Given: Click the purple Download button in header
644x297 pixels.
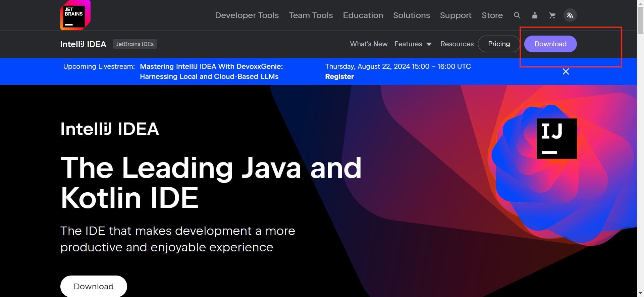Looking at the screenshot, I should click(550, 44).
